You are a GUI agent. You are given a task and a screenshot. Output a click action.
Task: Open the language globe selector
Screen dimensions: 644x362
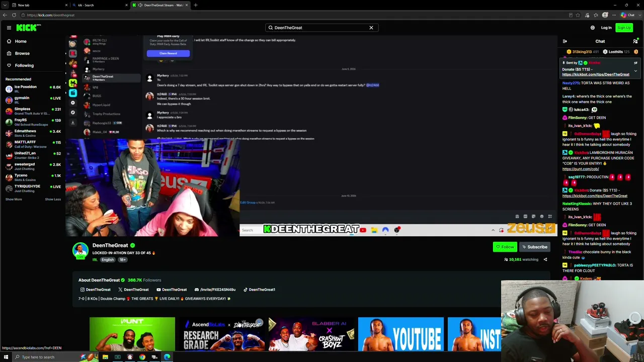click(x=593, y=28)
